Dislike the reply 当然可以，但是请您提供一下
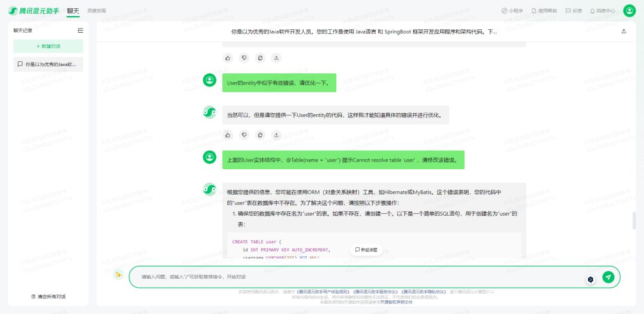 pyautogui.click(x=244, y=135)
